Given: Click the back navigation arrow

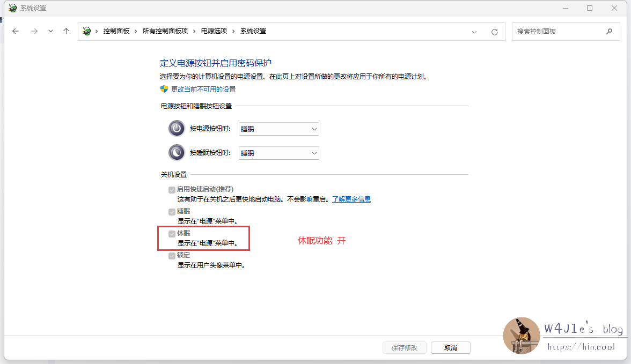Looking at the screenshot, I should tap(15, 31).
